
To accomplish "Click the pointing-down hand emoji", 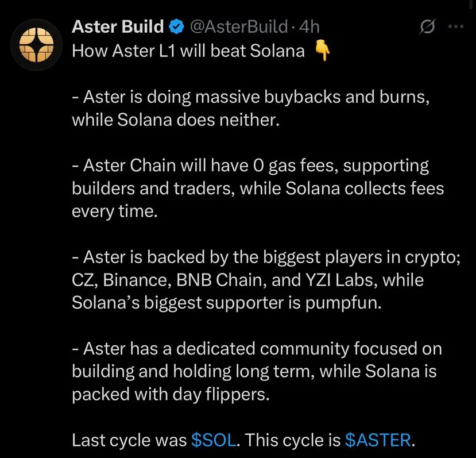I will (322, 51).
